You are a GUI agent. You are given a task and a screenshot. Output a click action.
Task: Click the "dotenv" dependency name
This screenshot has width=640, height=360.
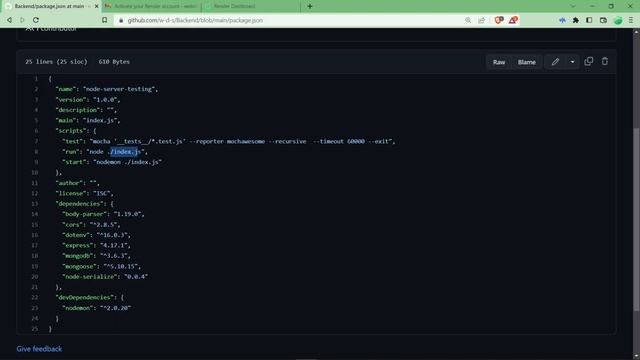pos(76,235)
